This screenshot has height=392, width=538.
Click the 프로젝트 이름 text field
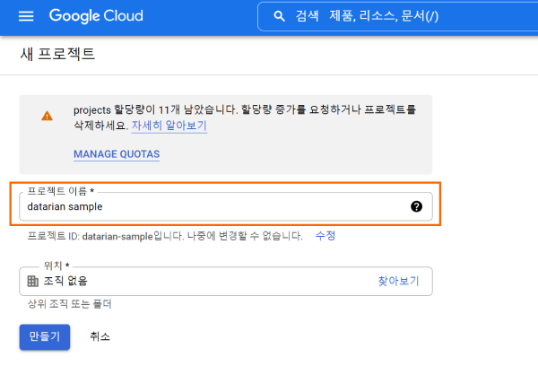tap(215, 206)
